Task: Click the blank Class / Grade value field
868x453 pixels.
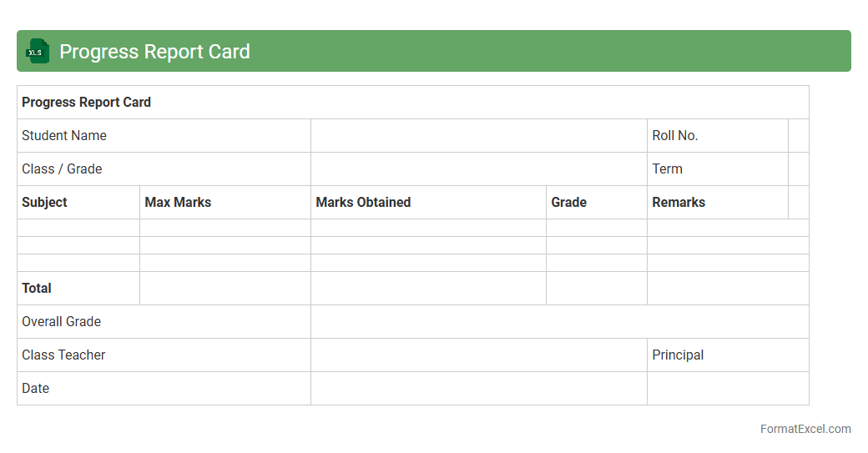Action: point(478,169)
